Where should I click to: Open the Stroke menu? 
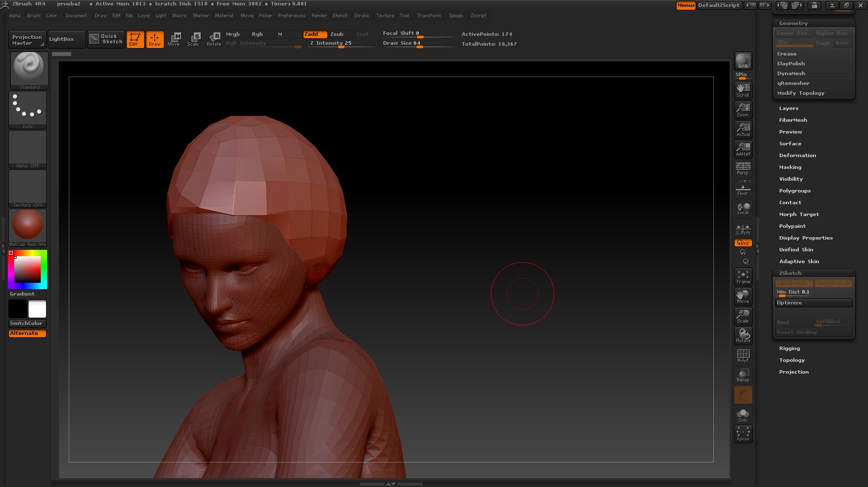click(x=361, y=16)
